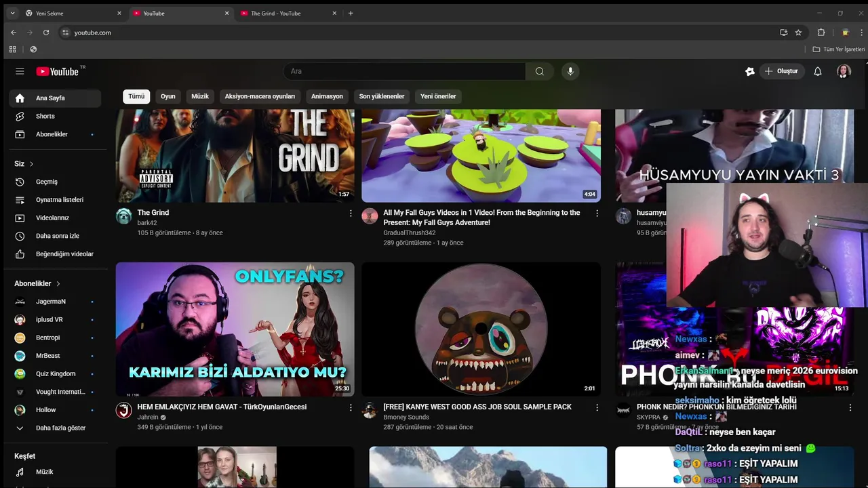Open KARIMIZ BİZİ ALDATIYO MU thumbnail
The width and height of the screenshot is (868, 488).
tap(235, 329)
